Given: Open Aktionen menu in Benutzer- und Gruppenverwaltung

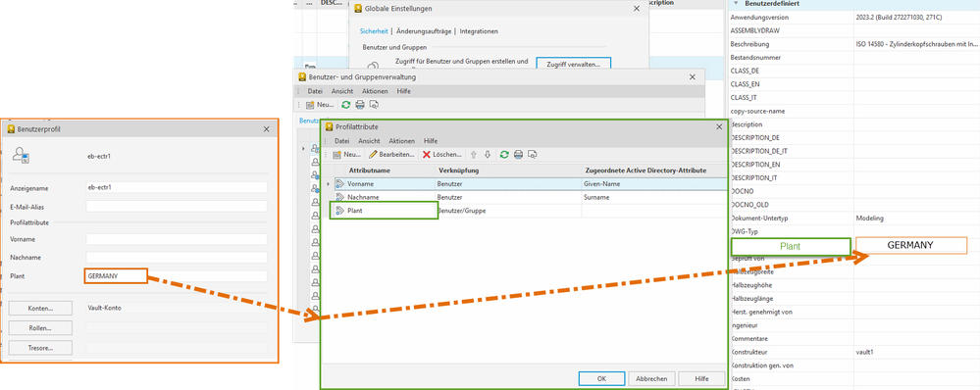Looking at the screenshot, I should [x=375, y=91].
